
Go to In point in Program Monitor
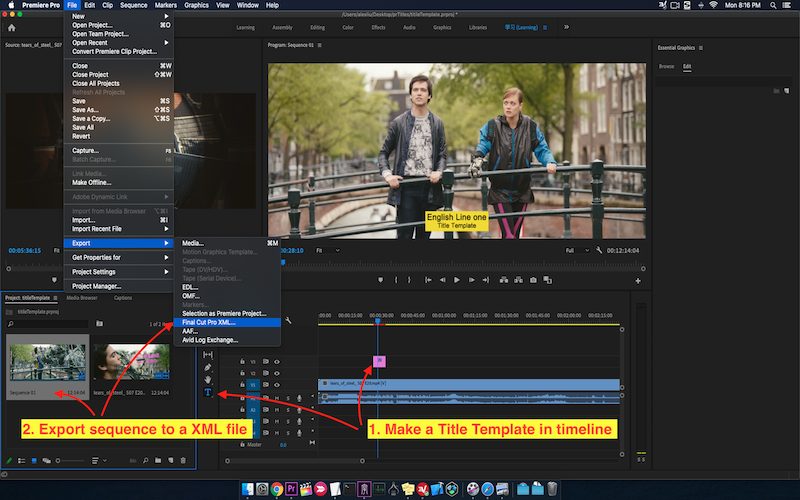tap(428, 280)
